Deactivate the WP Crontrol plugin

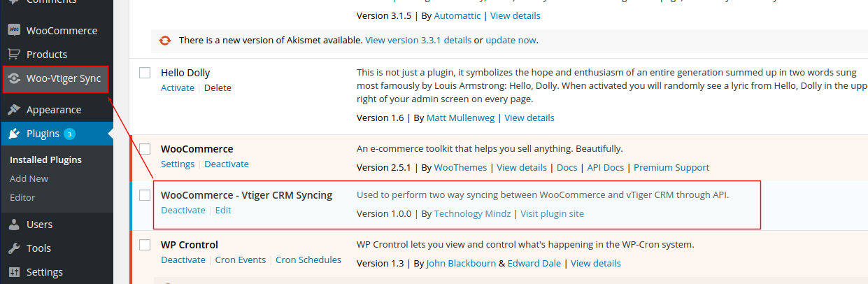click(x=183, y=260)
